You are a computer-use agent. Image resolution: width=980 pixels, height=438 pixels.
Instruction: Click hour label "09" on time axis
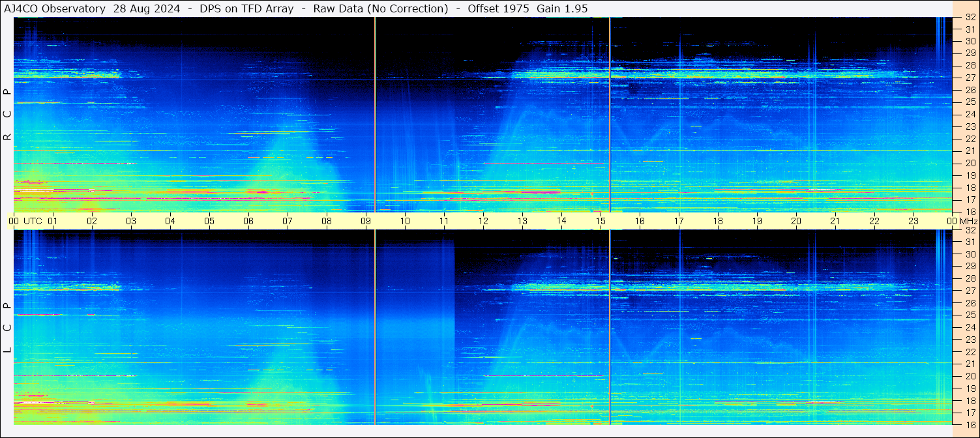tap(366, 221)
